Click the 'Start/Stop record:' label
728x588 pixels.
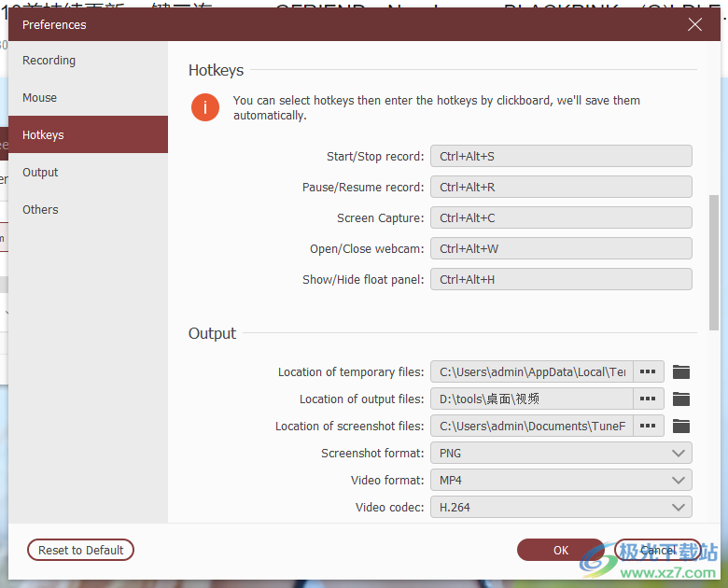pyautogui.click(x=375, y=157)
